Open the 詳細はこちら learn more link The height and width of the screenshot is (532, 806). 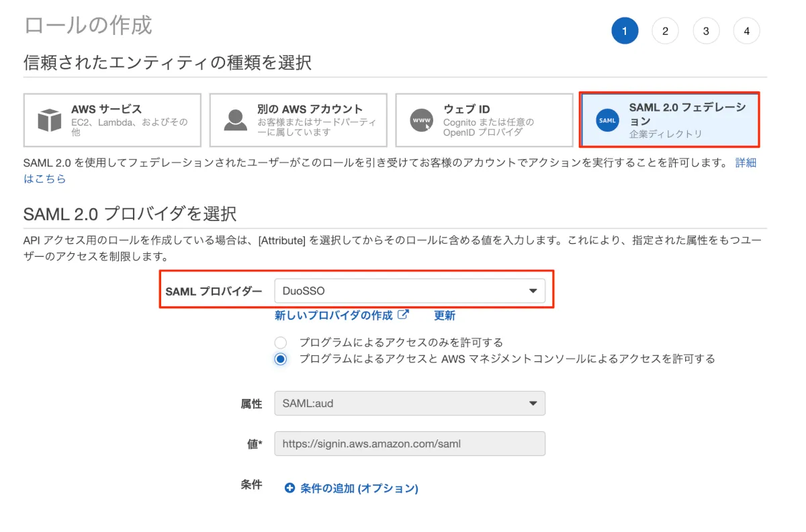[x=746, y=163]
